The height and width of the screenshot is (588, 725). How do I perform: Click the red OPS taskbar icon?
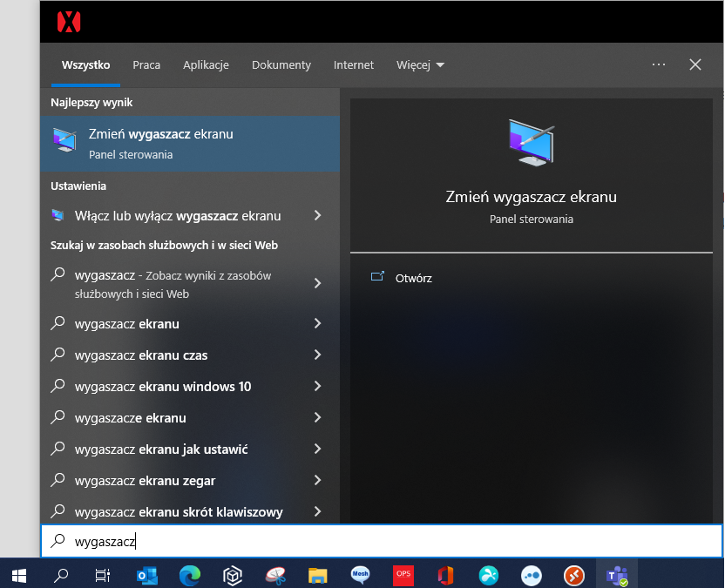click(x=403, y=575)
